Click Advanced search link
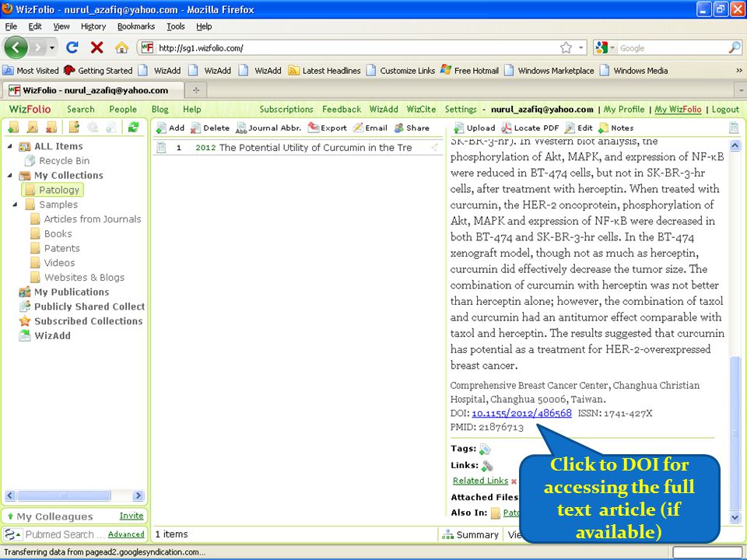 click(126, 534)
